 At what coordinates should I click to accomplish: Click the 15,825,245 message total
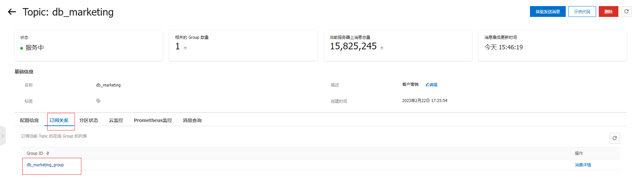[353, 46]
